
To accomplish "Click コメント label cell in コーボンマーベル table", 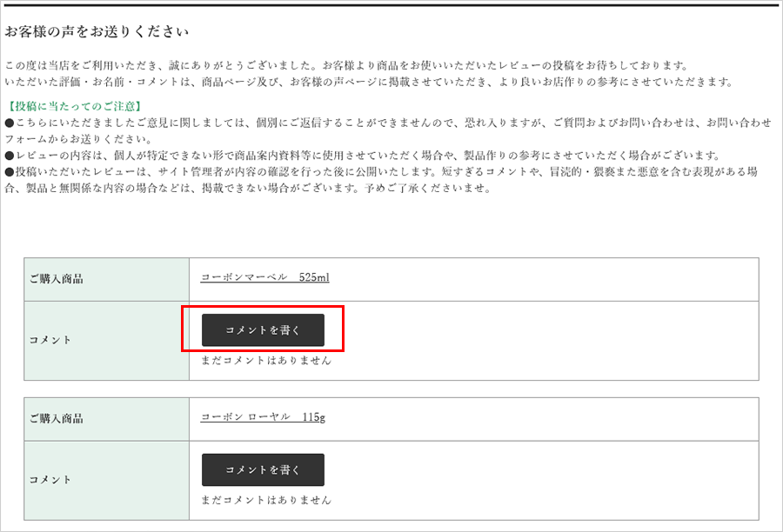I will [107, 341].
